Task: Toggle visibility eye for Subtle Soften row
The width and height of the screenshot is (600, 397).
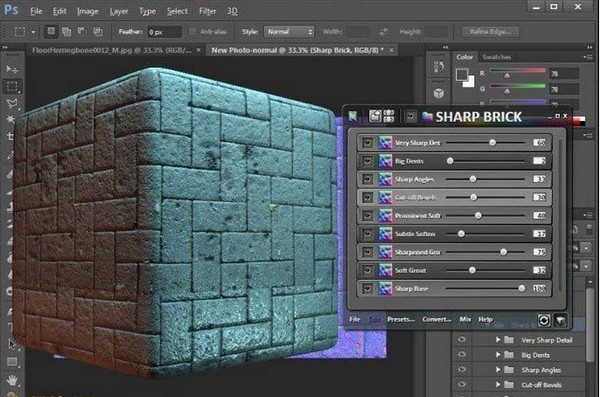Action: click(367, 234)
